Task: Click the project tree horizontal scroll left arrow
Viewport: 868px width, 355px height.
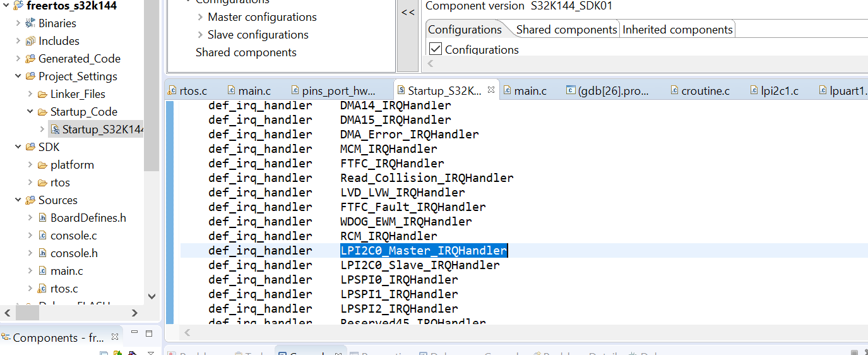Action: [8, 313]
